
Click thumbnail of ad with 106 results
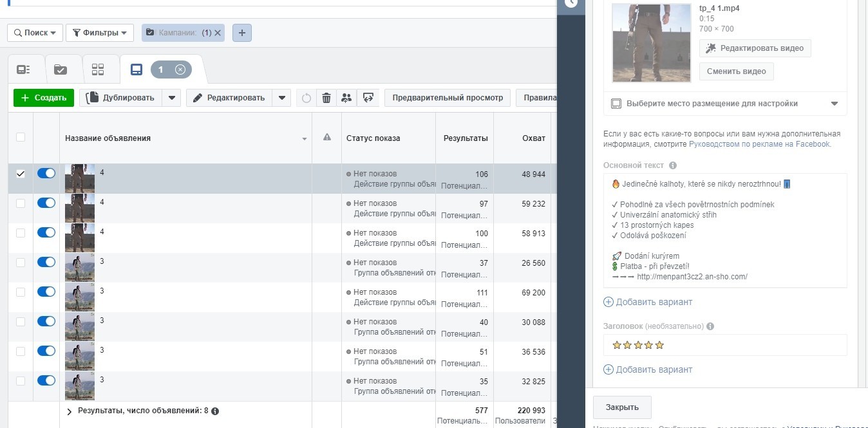[x=80, y=178]
